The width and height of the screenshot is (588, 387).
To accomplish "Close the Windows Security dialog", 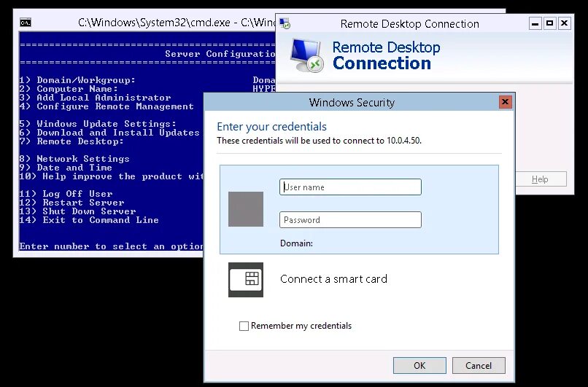I will click(505, 102).
